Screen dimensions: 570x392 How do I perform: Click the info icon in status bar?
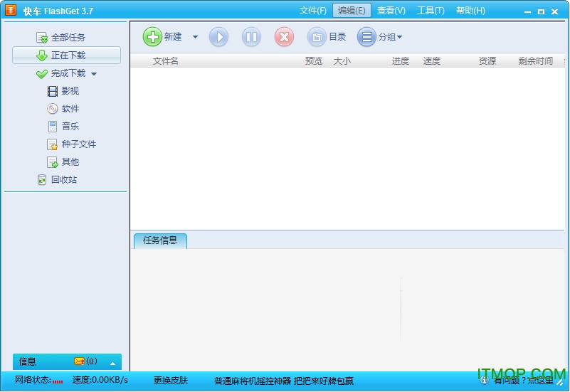pos(485,381)
